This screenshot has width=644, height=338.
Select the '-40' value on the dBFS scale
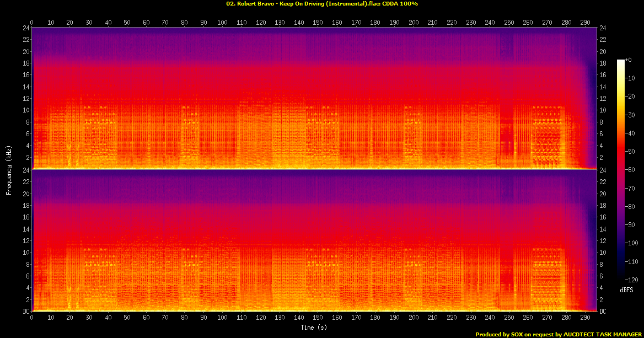[630, 133]
